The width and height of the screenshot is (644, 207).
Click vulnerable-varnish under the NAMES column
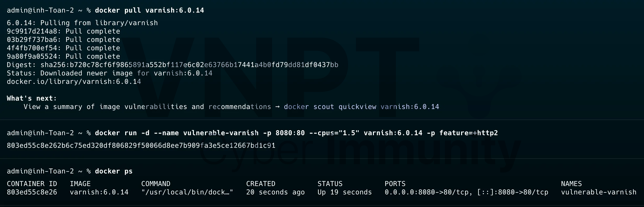click(x=599, y=192)
